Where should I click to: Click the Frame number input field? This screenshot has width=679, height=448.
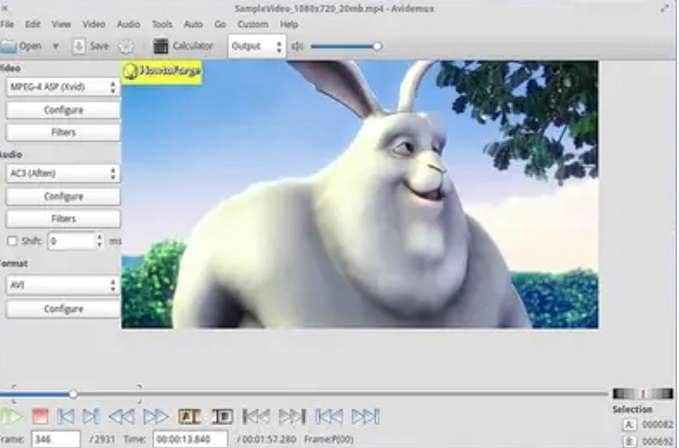(x=56, y=439)
